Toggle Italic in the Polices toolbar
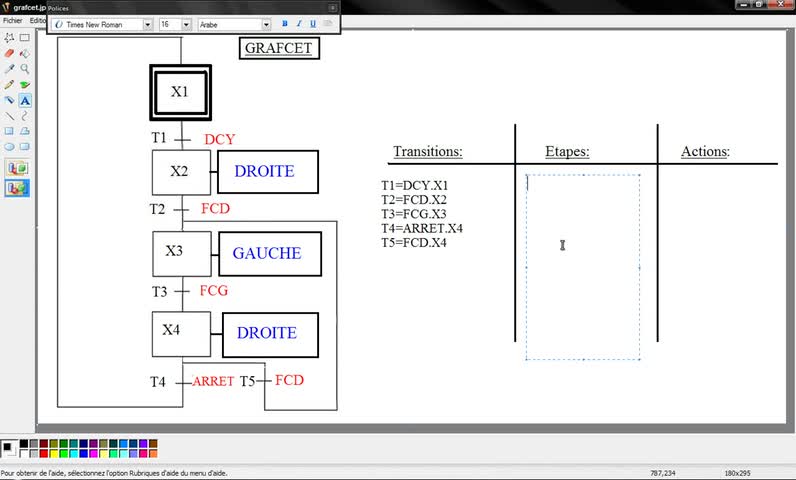The width and height of the screenshot is (796, 480). point(298,24)
